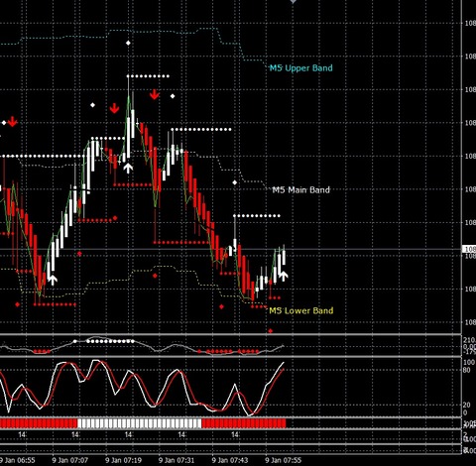
Task: Click the rightmost red segment of the trend bar
Action: (x=244, y=423)
